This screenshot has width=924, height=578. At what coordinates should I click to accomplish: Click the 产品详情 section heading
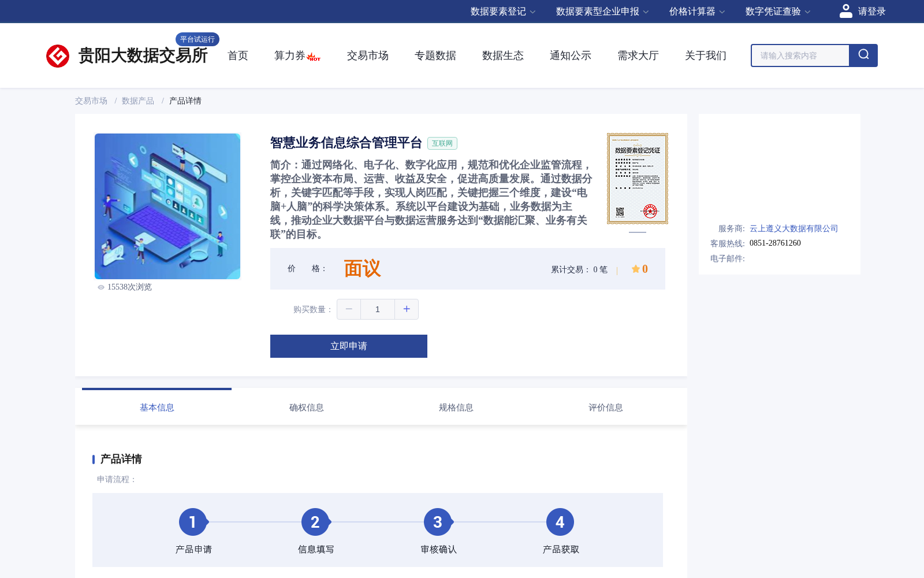pos(121,459)
